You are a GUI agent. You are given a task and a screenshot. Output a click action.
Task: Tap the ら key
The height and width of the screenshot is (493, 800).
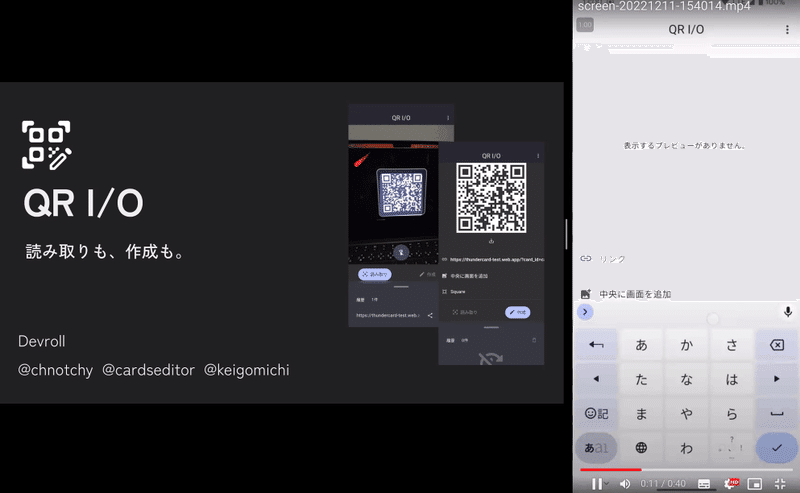(x=732, y=413)
